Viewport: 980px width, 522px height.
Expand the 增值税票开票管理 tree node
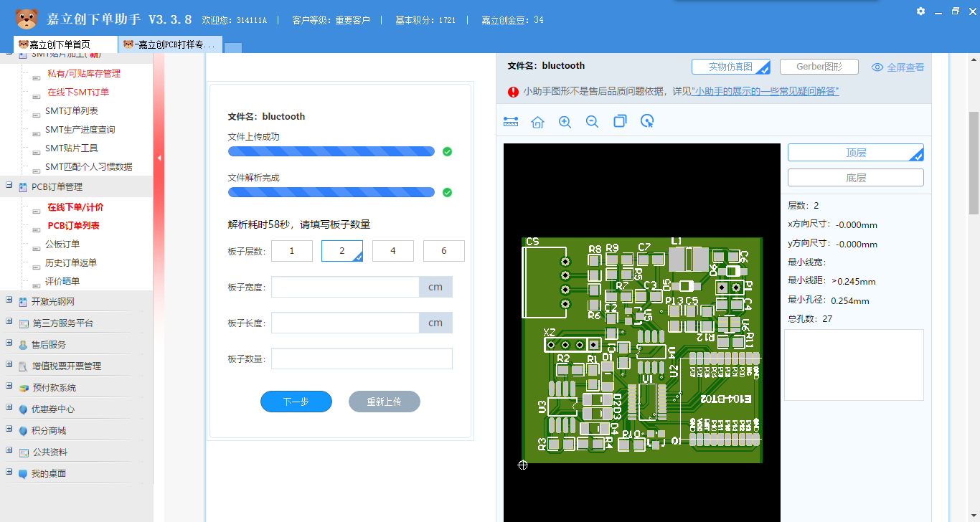click(9, 365)
